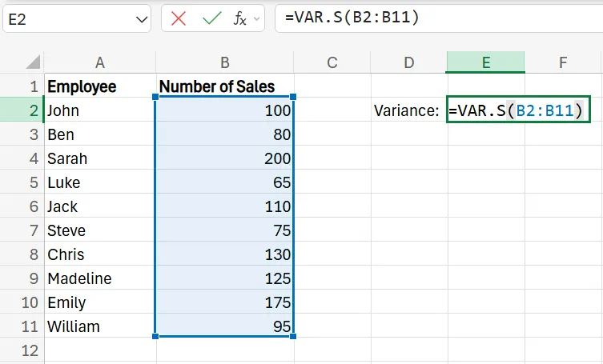Image resolution: width=603 pixels, height=364 pixels.
Task: Select all cells via corner triangle
Action: (33, 62)
